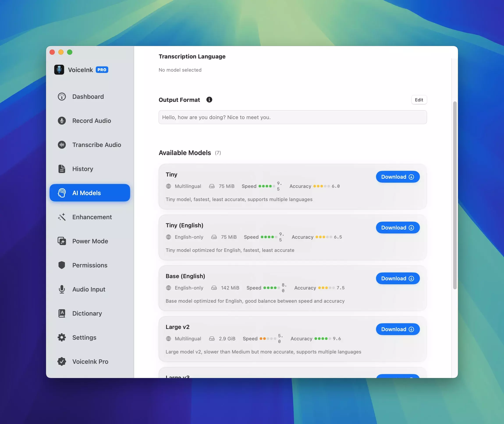The image size is (504, 424).
Task: Click the Enhancement magic wand icon
Action: coord(62,217)
